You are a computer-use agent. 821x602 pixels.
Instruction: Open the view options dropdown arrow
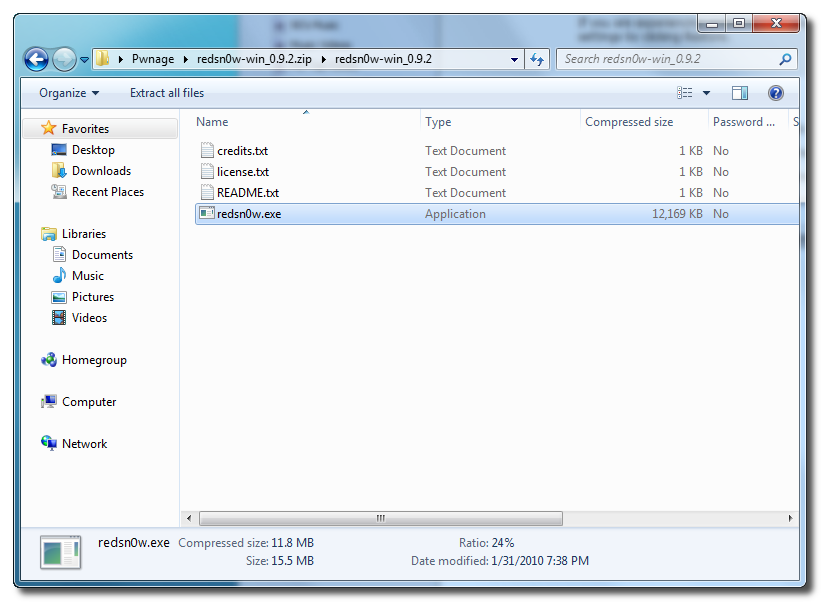706,93
